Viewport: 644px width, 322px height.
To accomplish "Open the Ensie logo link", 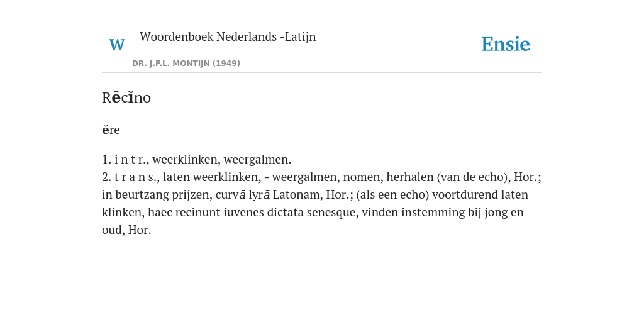I will pos(506,44).
